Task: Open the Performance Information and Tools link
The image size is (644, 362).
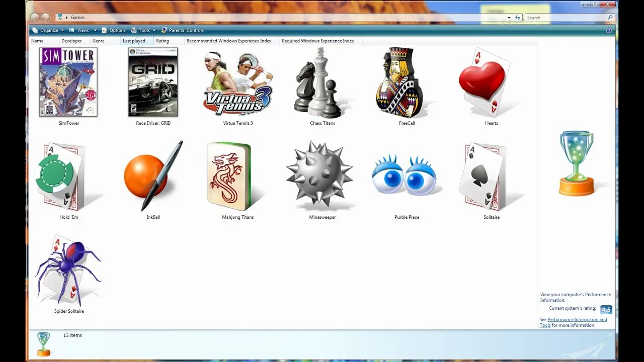Action: (573, 319)
